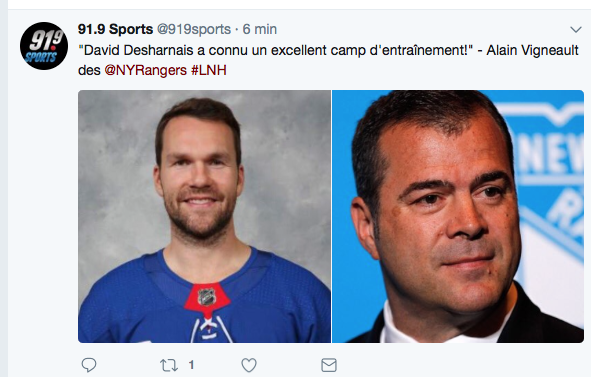
Task: Enlarge the photo of the man in dark suit
Action: click(x=458, y=216)
